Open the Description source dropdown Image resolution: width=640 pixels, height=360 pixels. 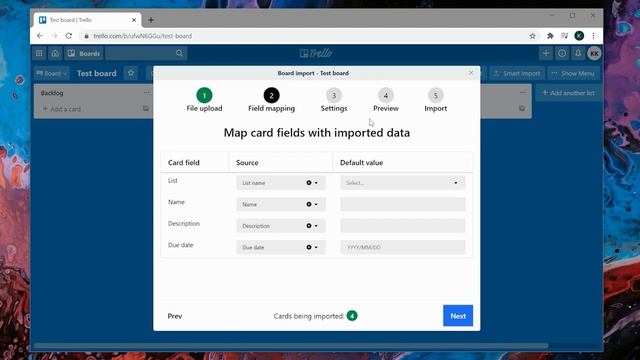click(316, 226)
